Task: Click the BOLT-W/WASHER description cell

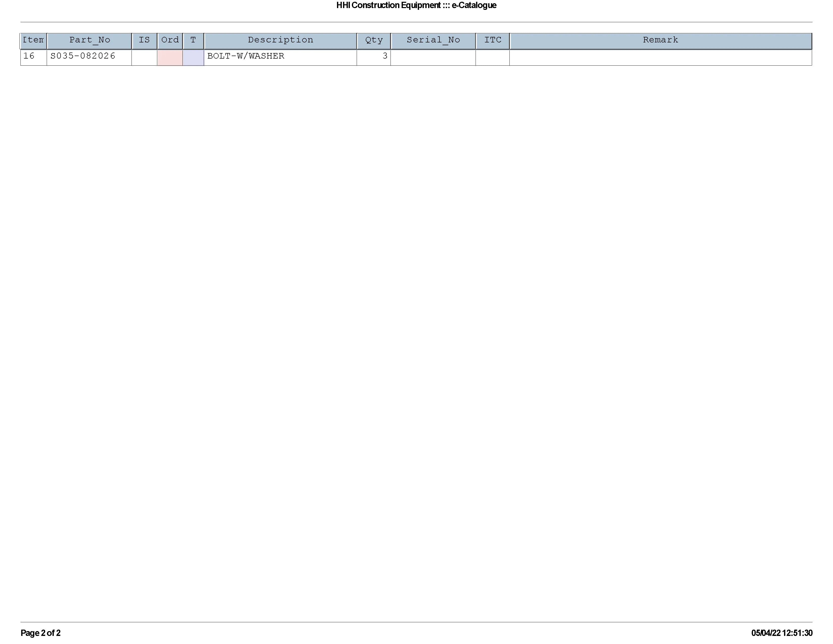Action: (x=246, y=56)
